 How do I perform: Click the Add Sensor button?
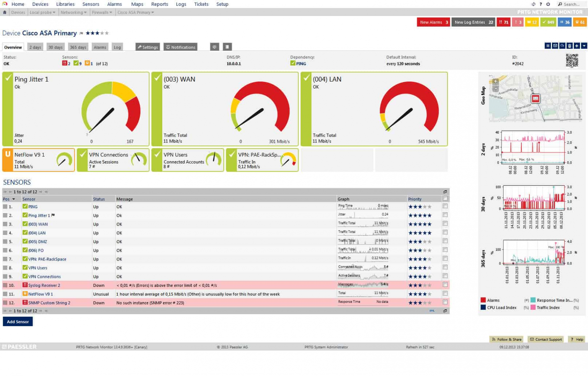point(18,322)
